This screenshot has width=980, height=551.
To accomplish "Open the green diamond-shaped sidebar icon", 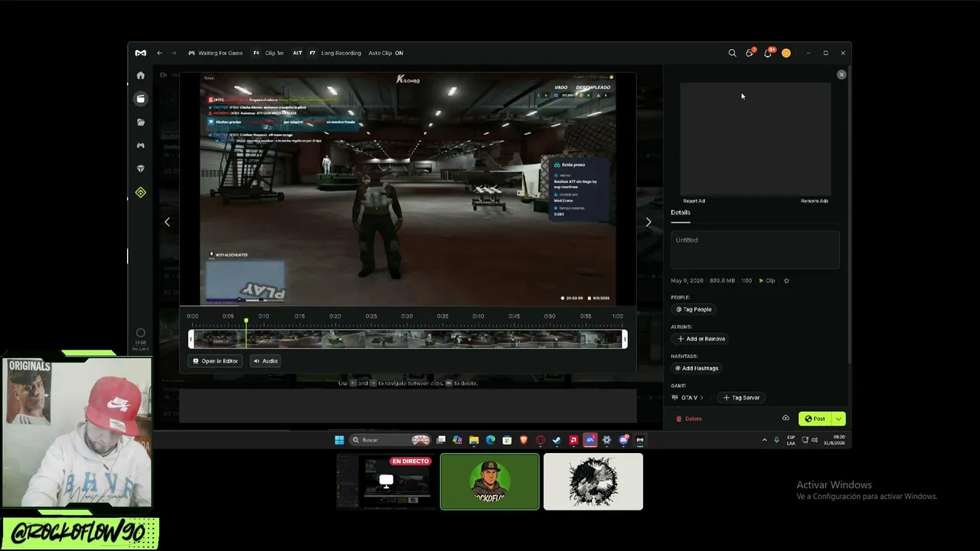I will [x=140, y=192].
